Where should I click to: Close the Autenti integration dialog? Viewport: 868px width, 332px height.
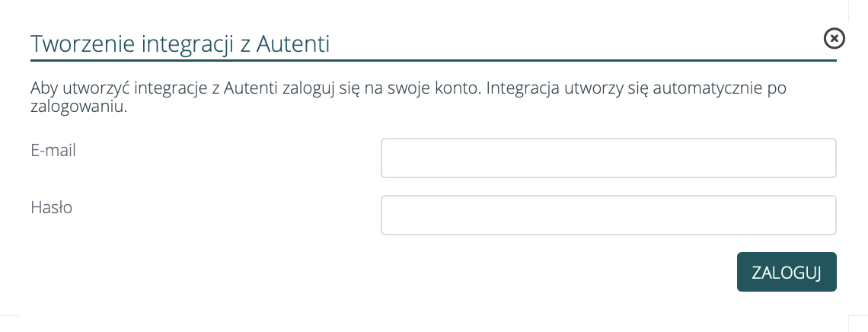834,37
